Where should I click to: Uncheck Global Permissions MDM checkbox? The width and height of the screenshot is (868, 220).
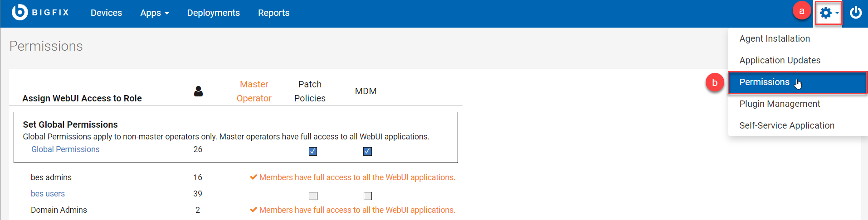(367, 151)
